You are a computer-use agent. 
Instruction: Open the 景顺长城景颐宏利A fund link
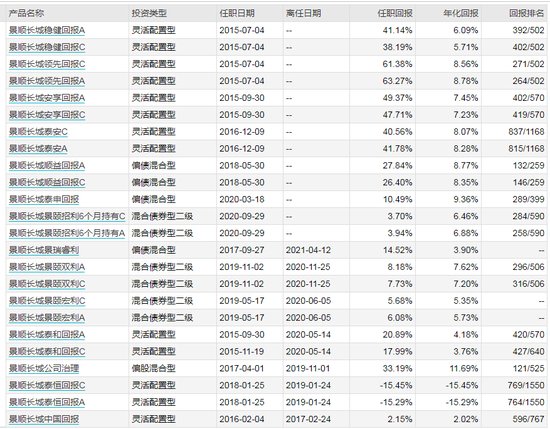pos(47,318)
